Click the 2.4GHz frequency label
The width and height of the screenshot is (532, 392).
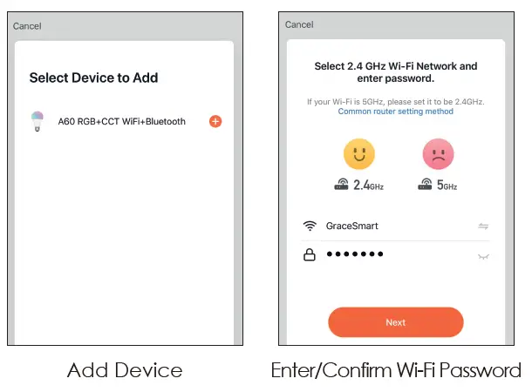[368, 185]
